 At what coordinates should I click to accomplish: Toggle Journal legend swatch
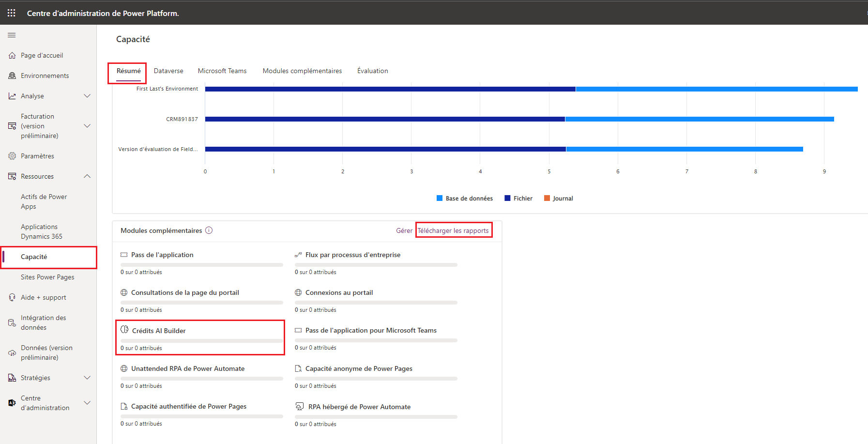pos(547,198)
